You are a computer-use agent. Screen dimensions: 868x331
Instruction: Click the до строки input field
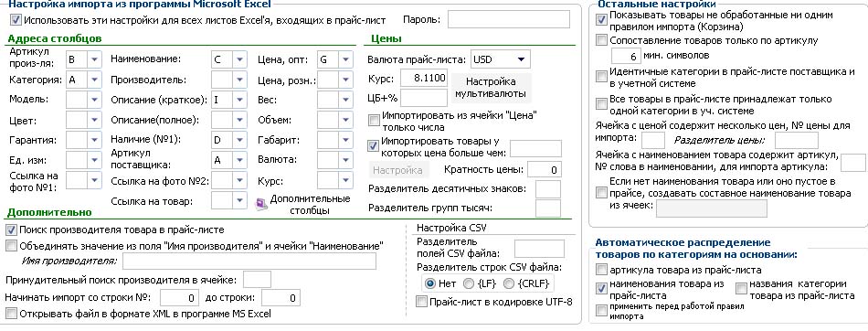[281, 298]
